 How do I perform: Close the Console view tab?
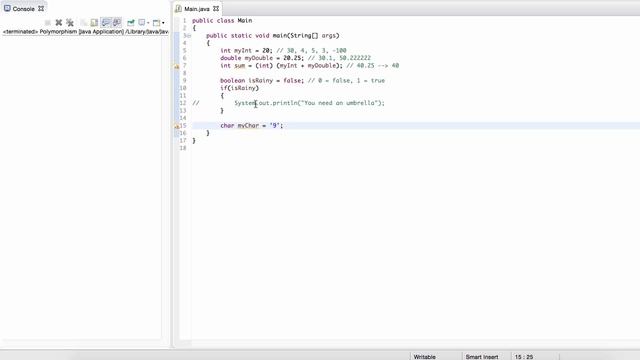coord(41,8)
